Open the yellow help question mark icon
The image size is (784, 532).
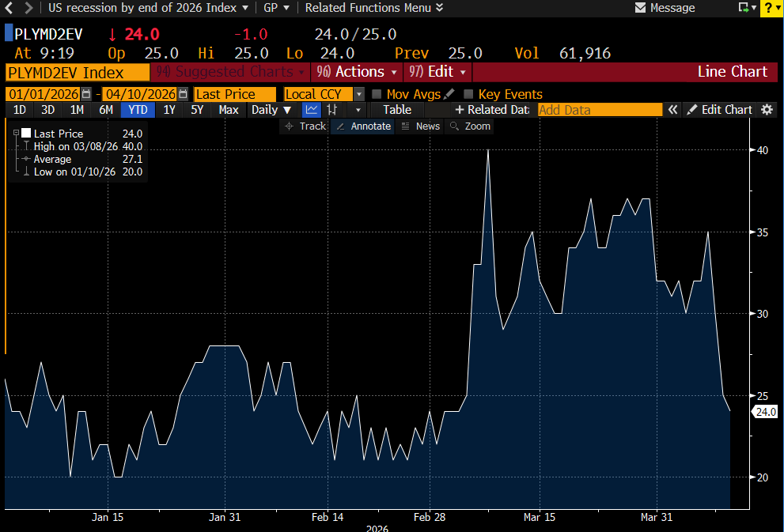click(768, 8)
